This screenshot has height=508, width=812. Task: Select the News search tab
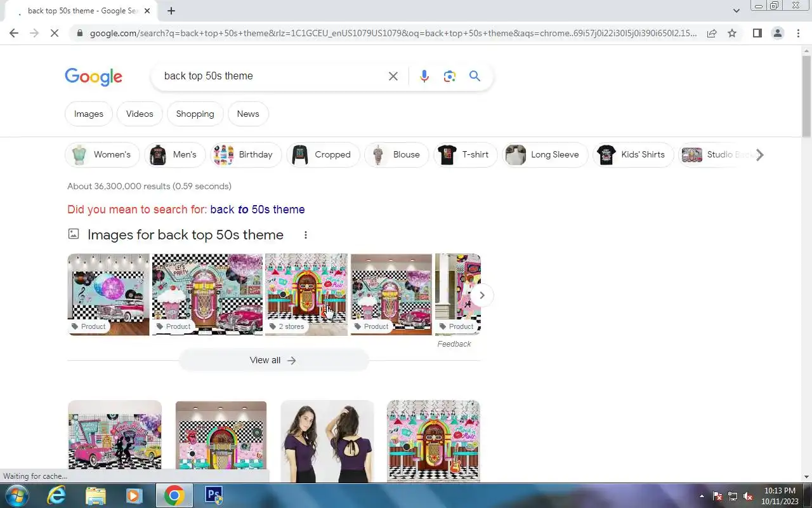click(248, 114)
